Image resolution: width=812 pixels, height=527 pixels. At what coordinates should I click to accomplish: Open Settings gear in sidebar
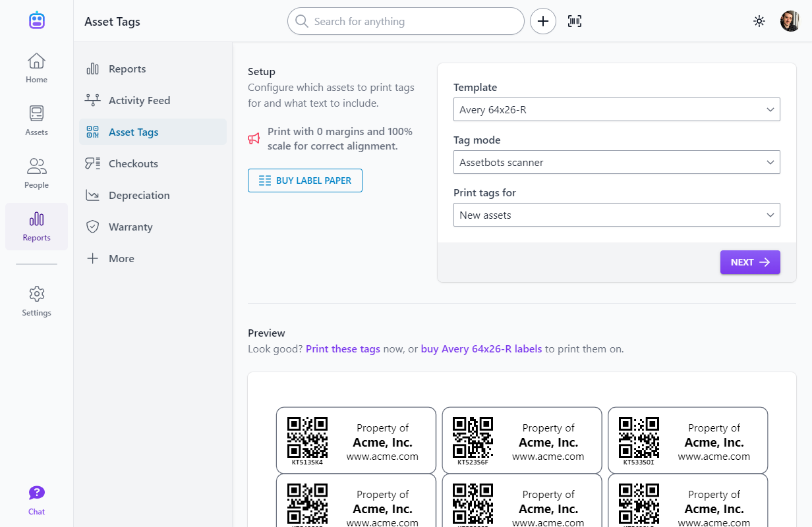[36, 301]
